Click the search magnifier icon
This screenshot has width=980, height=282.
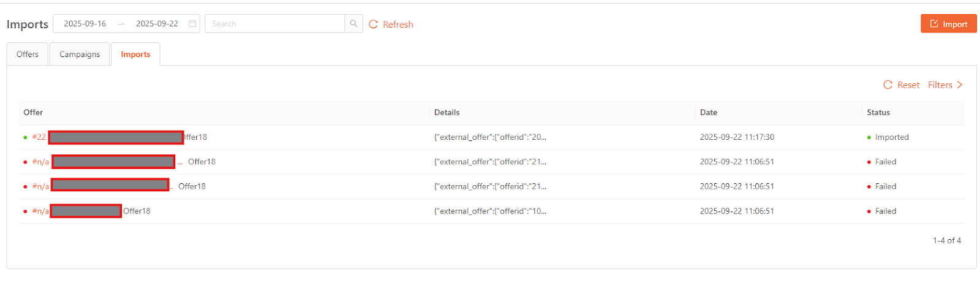tap(353, 24)
